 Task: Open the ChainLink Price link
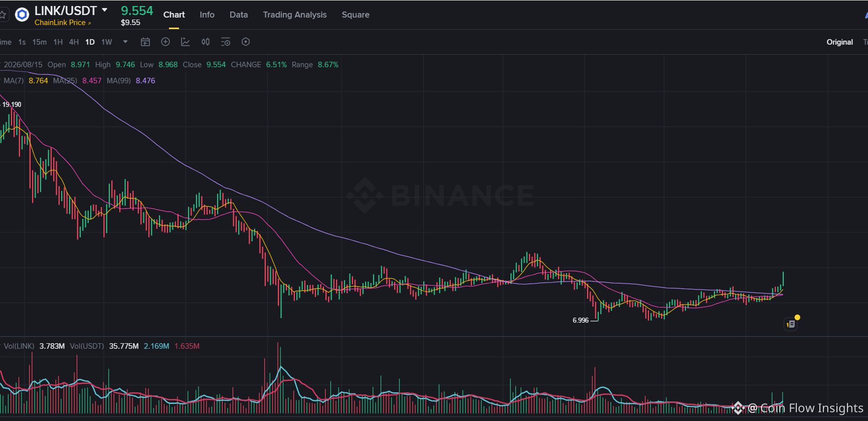point(63,23)
